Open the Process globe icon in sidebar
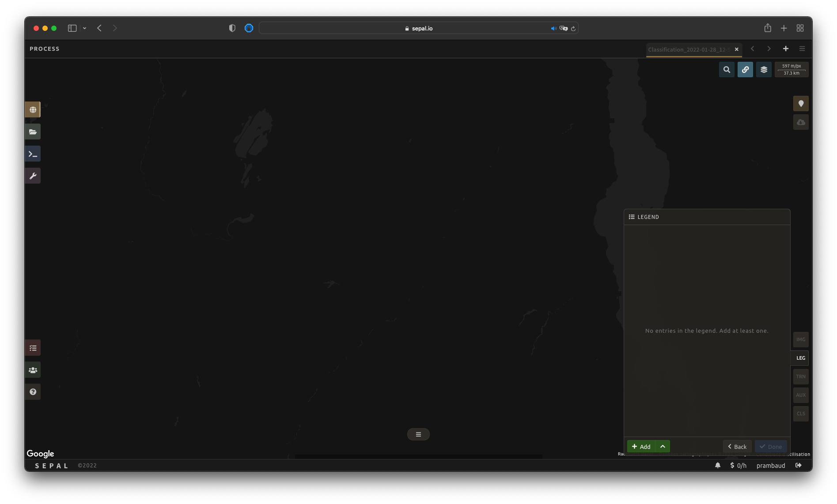The width and height of the screenshot is (837, 504). pyautogui.click(x=33, y=110)
